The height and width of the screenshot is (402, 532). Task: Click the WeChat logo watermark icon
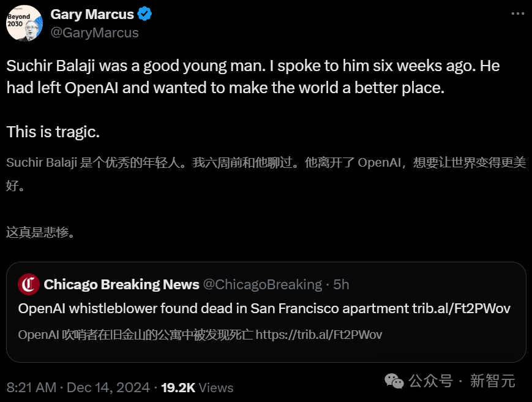coord(394,381)
